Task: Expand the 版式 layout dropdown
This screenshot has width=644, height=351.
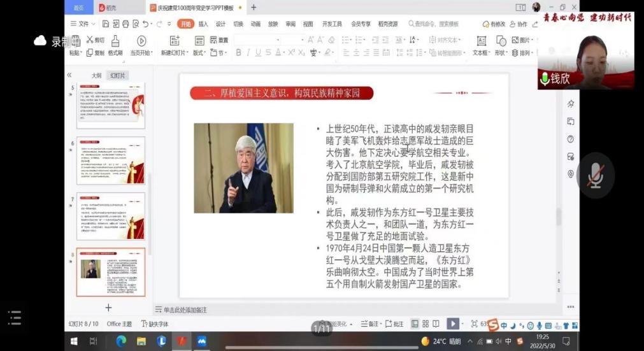Action: pos(200,53)
